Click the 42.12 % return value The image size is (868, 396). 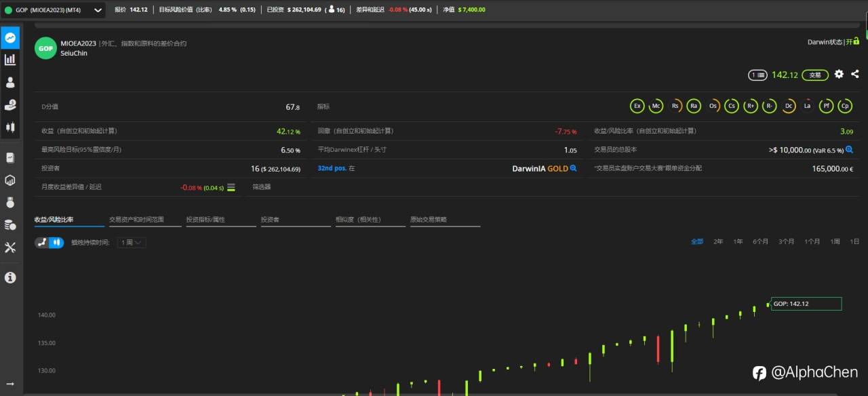click(x=288, y=131)
